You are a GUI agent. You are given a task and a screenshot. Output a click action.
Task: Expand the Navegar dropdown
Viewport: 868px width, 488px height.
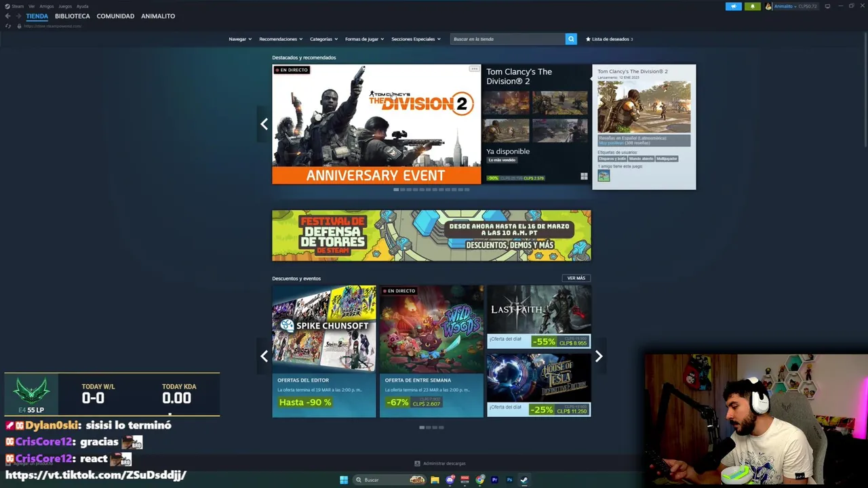240,39
